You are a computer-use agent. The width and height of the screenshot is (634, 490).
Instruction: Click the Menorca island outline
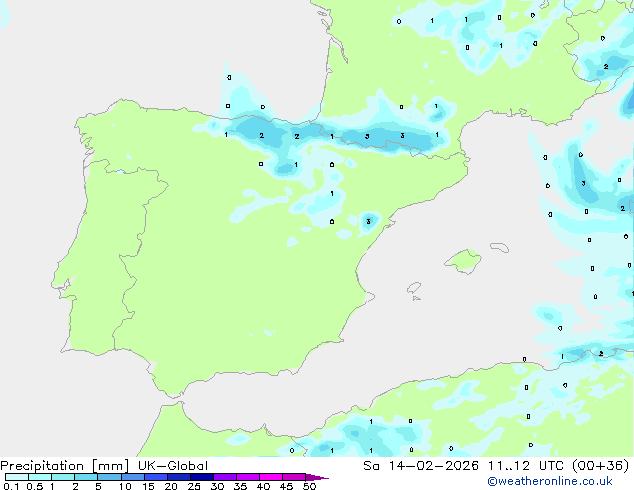(x=499, y=247)
